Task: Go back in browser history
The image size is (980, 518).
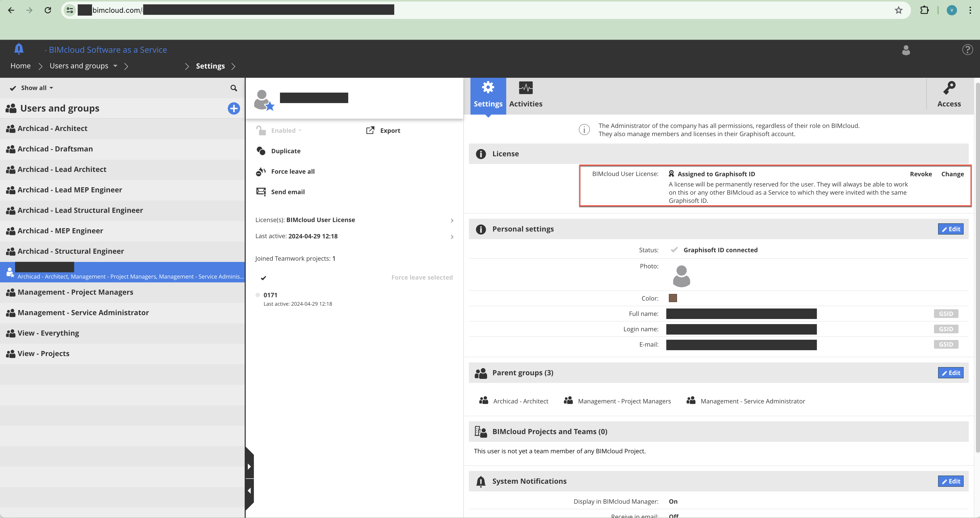Action: click(11, 10)
